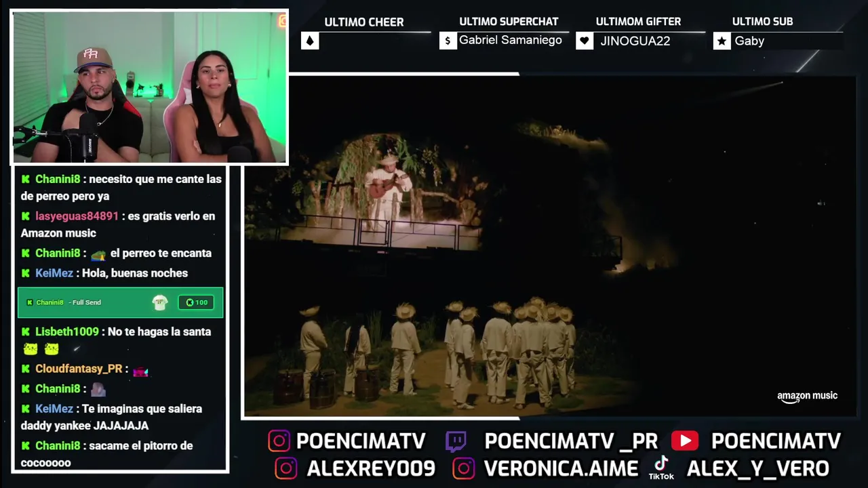Image resolution: width=868 pixels, height=488 pixels.
Task: Select Gaby subscriber name
Action: coord(749,41)
